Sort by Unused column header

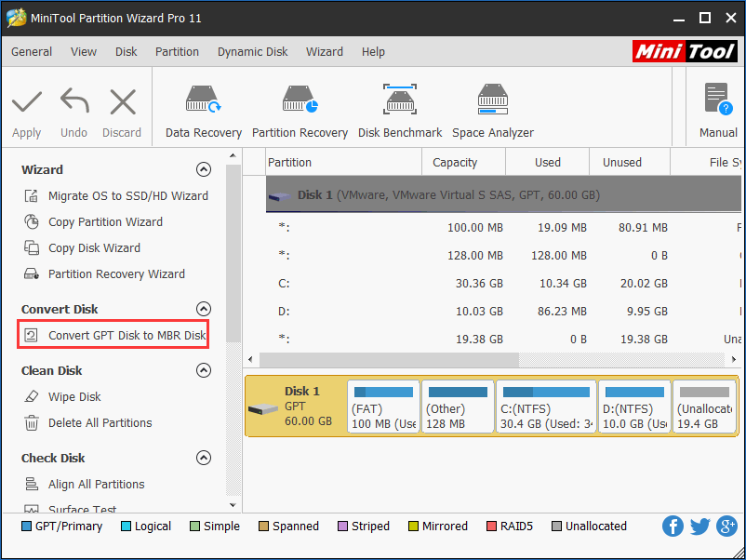click(x=630, y=162)
